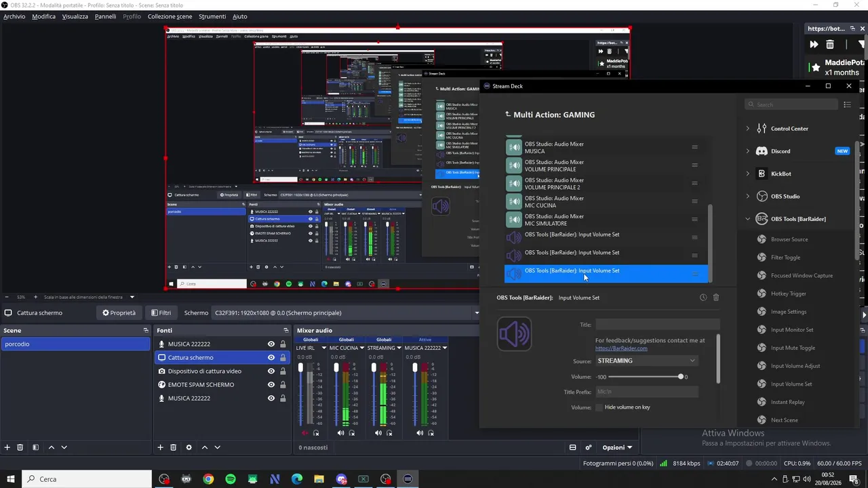The width and height of the screenshot is (868, 488).
Task: Hide the EMOTE SPAM SCHERMO source
Action: pos(271,385)
